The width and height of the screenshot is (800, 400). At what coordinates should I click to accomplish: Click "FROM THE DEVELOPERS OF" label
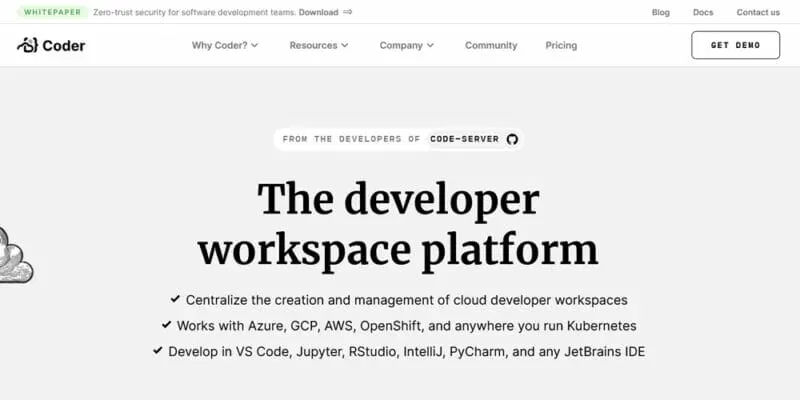[351, 139]
